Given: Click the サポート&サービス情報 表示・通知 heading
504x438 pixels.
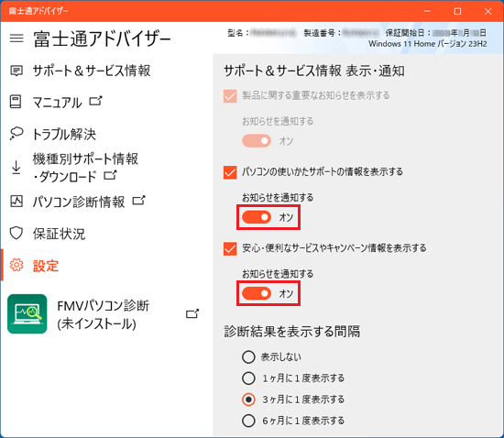Looking at the screenshot, I should coord(314,71).
